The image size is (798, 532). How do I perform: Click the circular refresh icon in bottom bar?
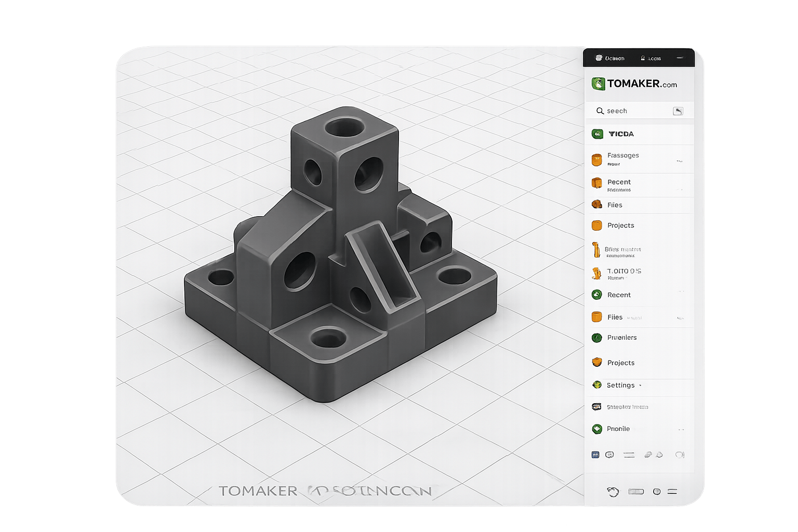(x=613, y=491)
